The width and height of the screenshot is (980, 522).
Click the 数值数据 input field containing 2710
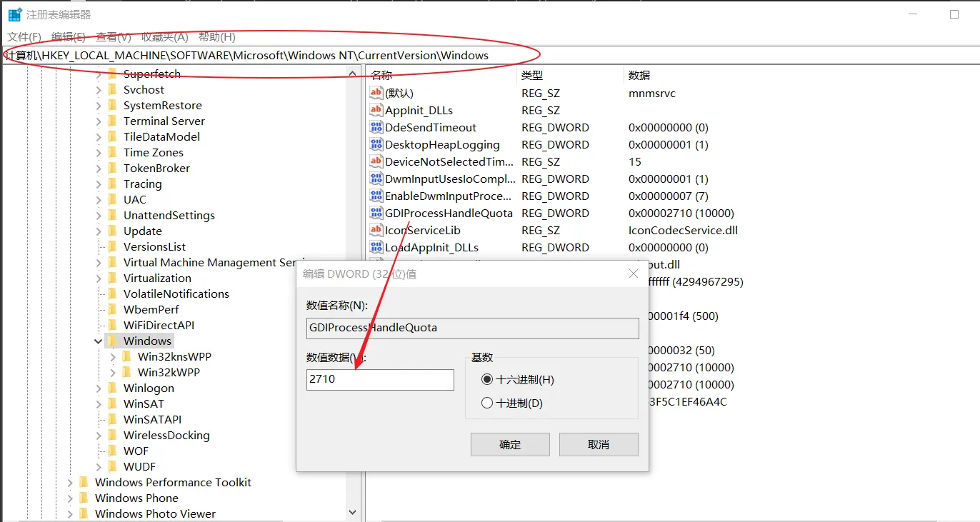(x=380, y=379)
